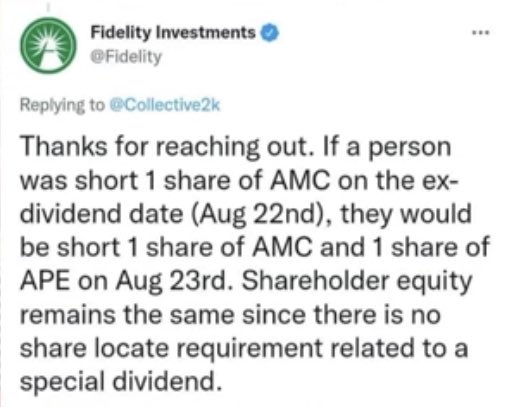
Task: Click the blue verified checkmark badge
Action: click(x=269, y=33)
